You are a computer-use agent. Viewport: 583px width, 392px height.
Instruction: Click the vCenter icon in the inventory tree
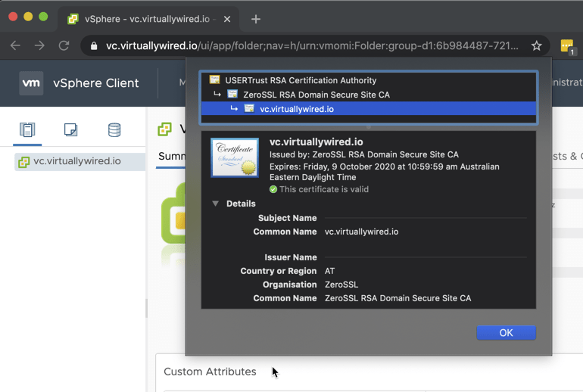[x=23, y=162]
